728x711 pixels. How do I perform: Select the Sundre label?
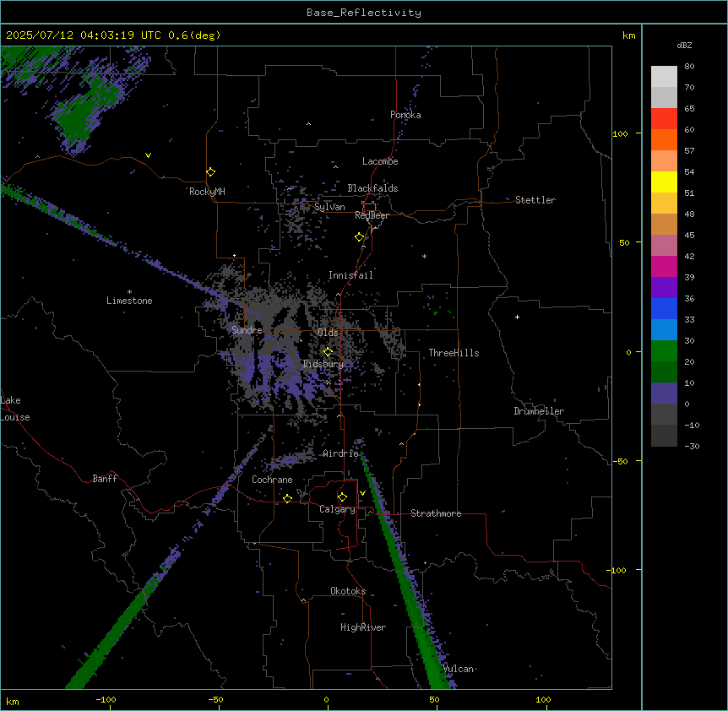point(247,330)
